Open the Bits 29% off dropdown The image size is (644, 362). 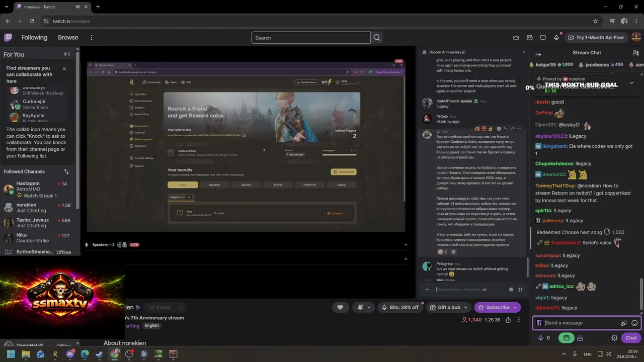click(400, 307)
